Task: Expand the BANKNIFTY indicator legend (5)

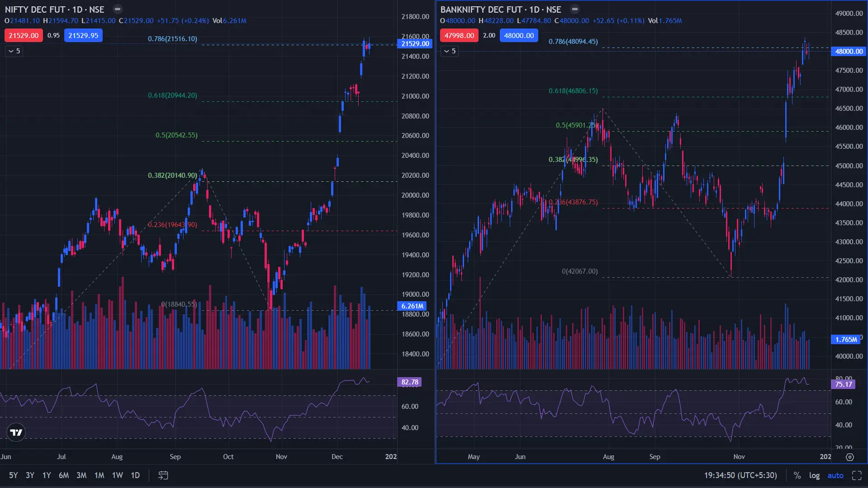Action: pos(450,51)
